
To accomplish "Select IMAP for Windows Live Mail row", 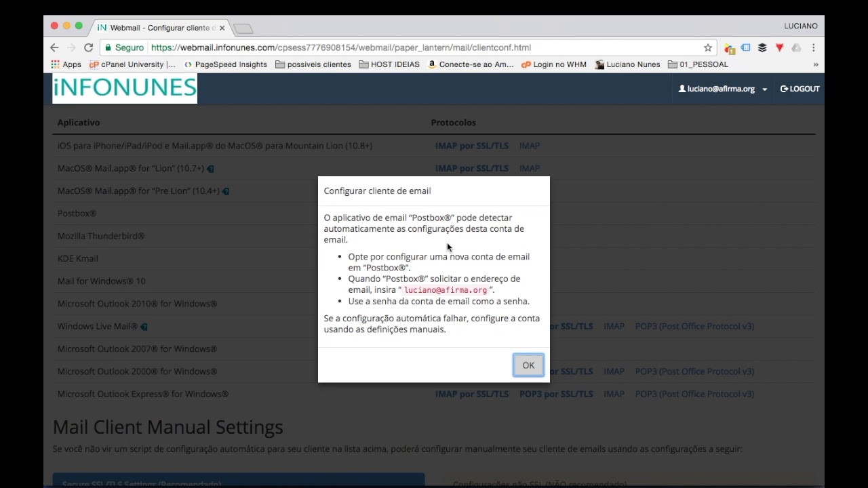I will coord(614,326).
